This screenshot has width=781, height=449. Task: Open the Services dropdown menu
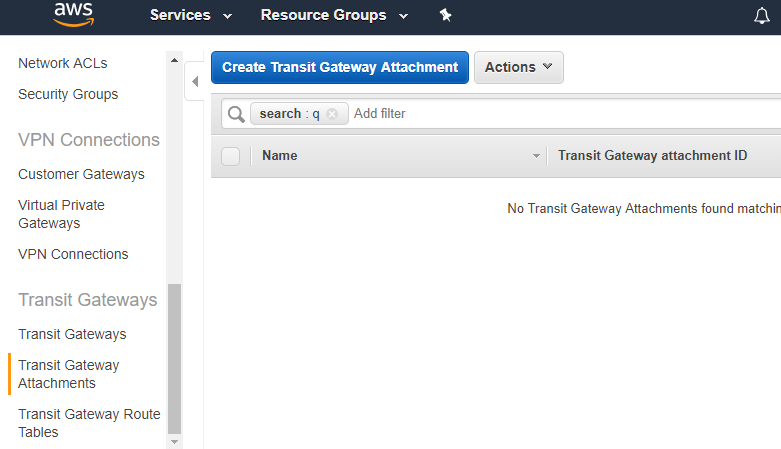[191, 15]
